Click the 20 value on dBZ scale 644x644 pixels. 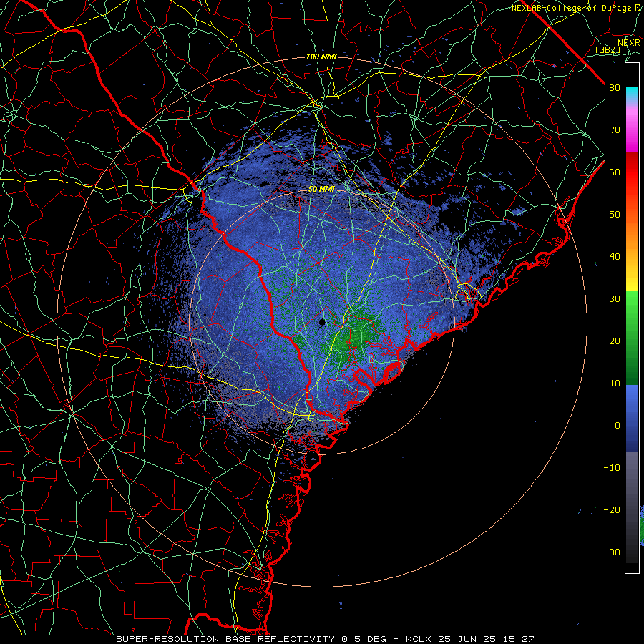click(615, 341)
